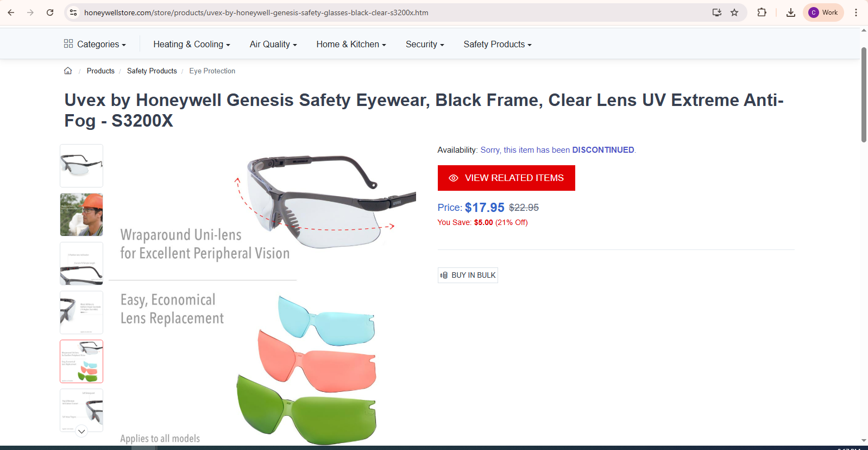Screen dimensions: 868x450
Task: Click the chevron below the image thumbnails
Action: pos(81,431)
